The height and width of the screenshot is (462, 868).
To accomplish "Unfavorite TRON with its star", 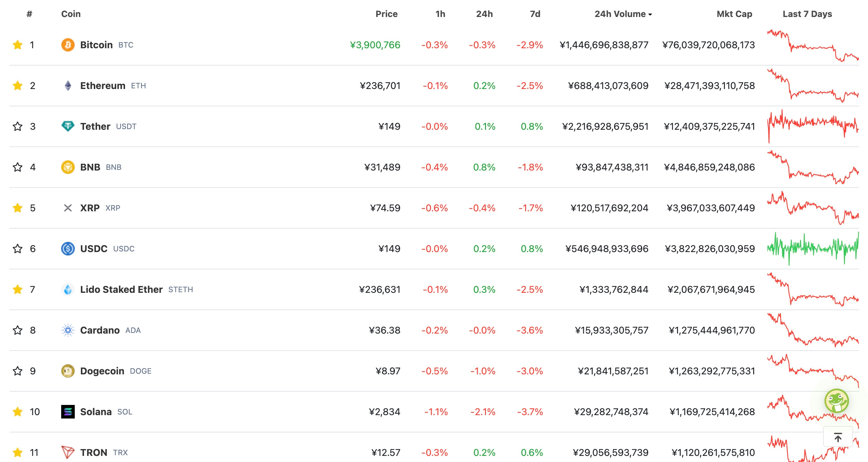I will [18, 452].
